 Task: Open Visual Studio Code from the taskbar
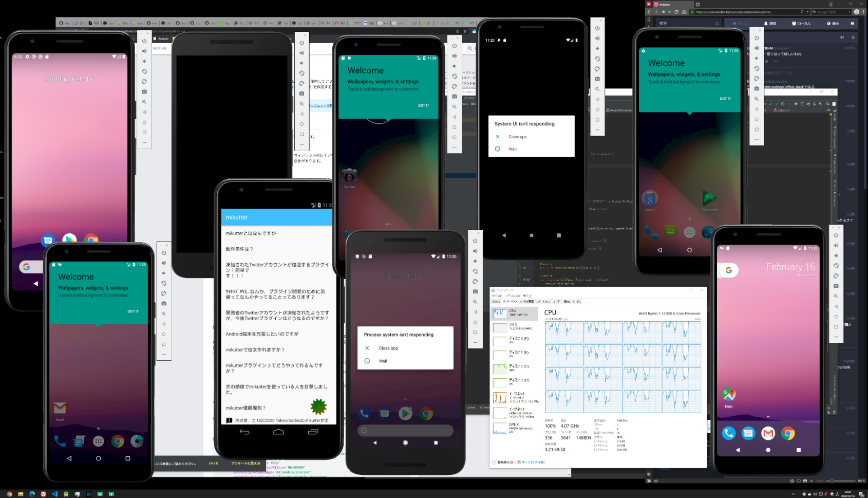coord(54,494)
